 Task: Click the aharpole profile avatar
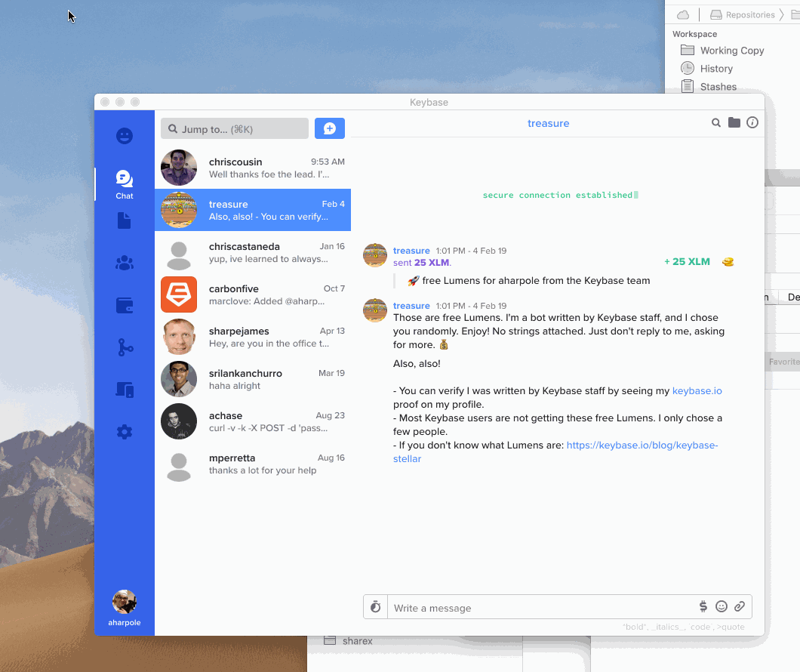tap(125, 602)
